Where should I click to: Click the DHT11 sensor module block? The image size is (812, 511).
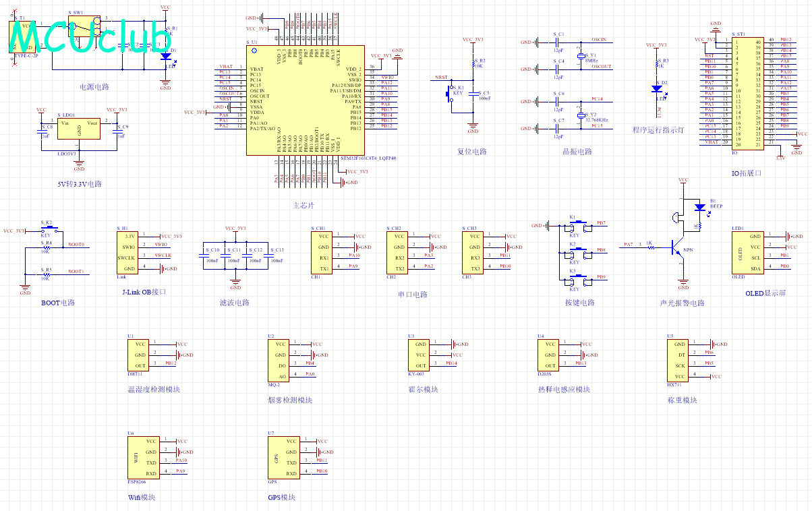pyautogui.click(x=140, y=355)
